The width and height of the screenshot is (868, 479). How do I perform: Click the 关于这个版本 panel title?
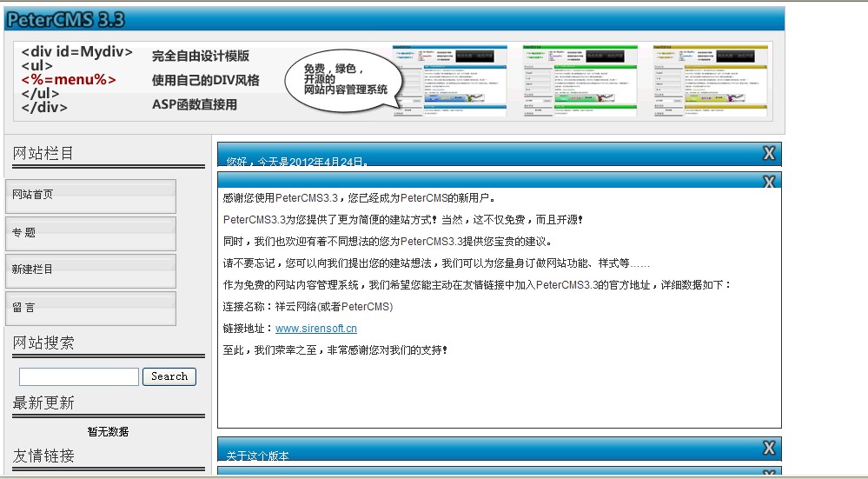257,456
